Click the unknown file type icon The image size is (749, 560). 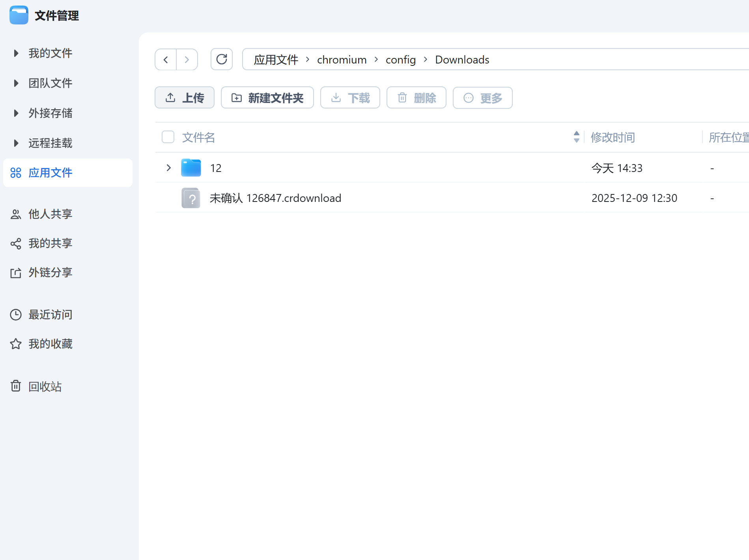tap(191, 198)
